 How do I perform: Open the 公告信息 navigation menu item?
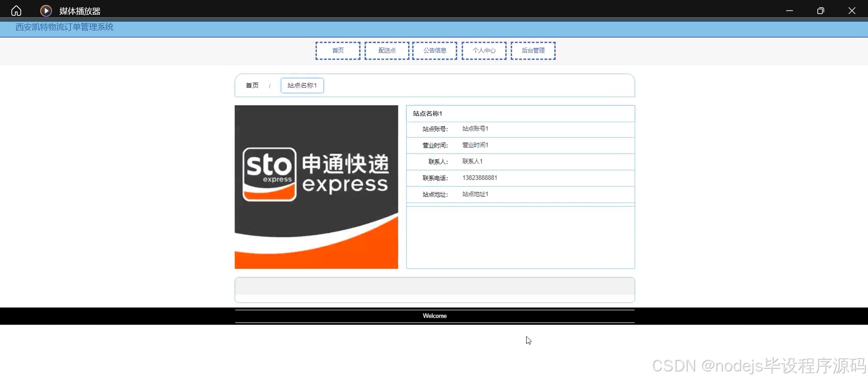[x=435, y=51]
